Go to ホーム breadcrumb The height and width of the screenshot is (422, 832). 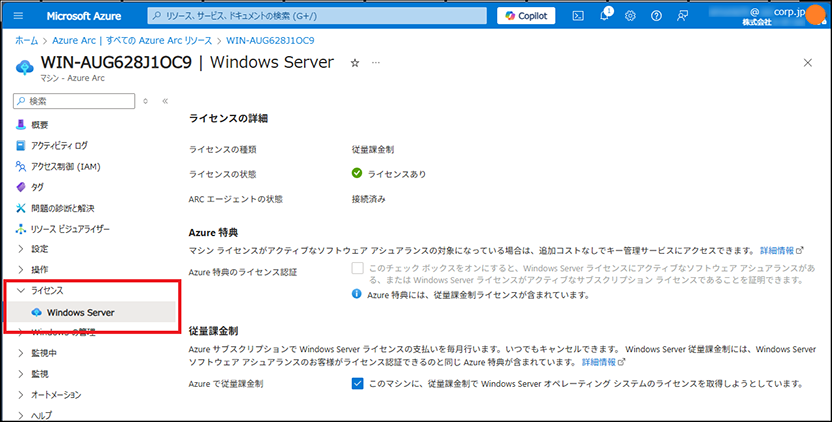click(x=27, y=40)
